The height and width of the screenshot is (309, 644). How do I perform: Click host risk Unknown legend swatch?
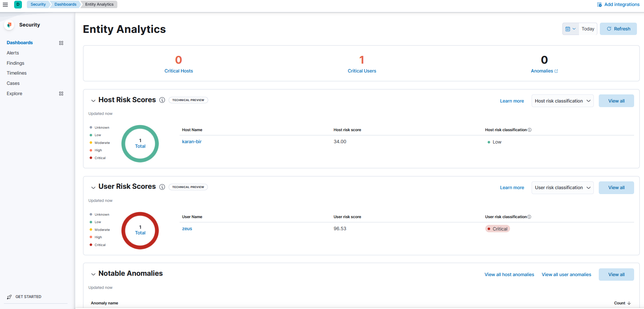pos(91,128)
